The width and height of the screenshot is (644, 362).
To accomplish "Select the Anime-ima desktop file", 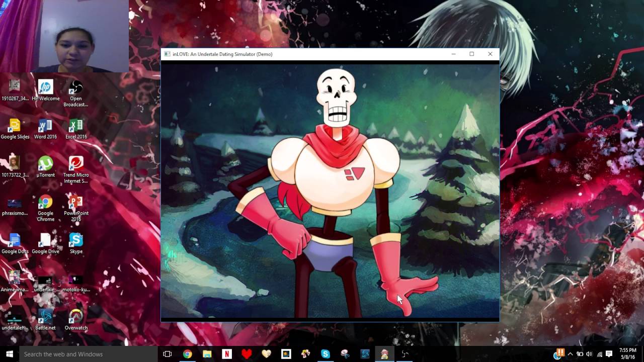I will point(15,282).
